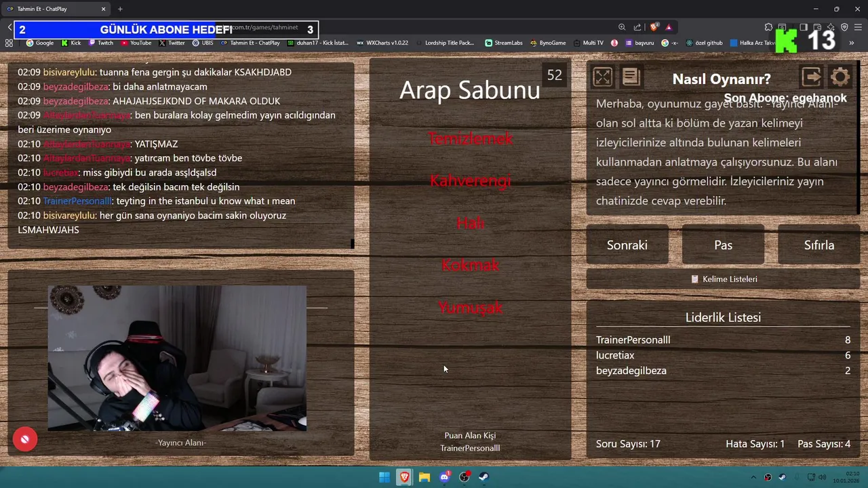Click the Liderlik Listesi heading
This screenshot has width=868, height=488.
(723, 317)
